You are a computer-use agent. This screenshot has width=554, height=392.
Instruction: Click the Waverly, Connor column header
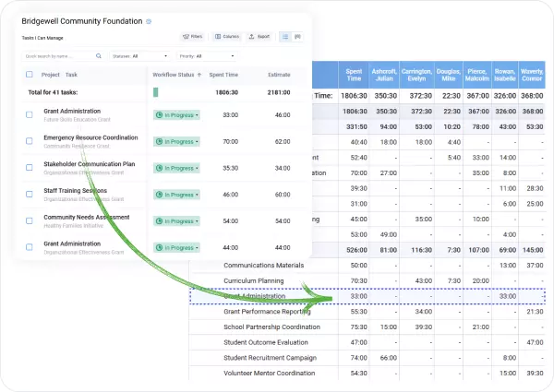(x=532, y=75)
